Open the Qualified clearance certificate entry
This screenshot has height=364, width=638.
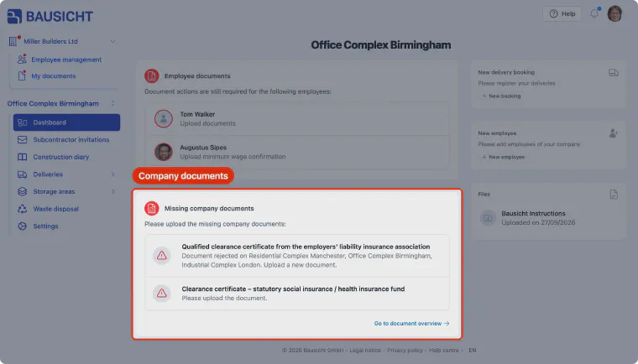click(x=297, y=256)
